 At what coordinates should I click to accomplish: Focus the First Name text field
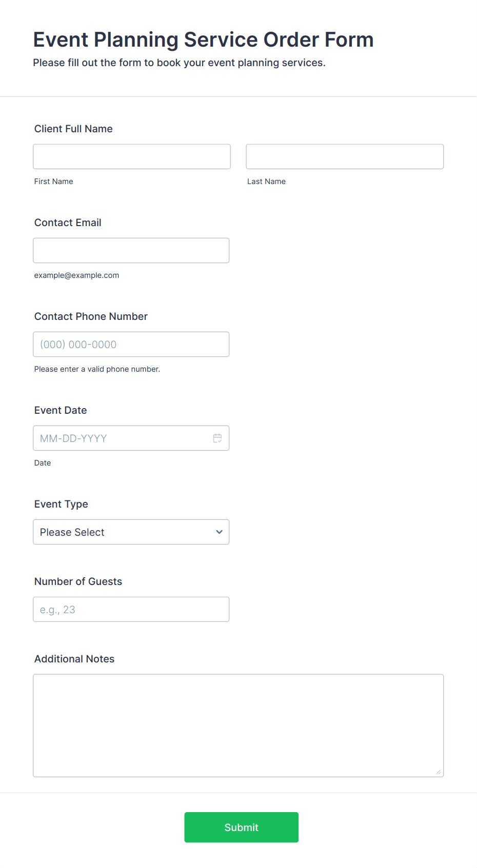(x=132, y=156)
